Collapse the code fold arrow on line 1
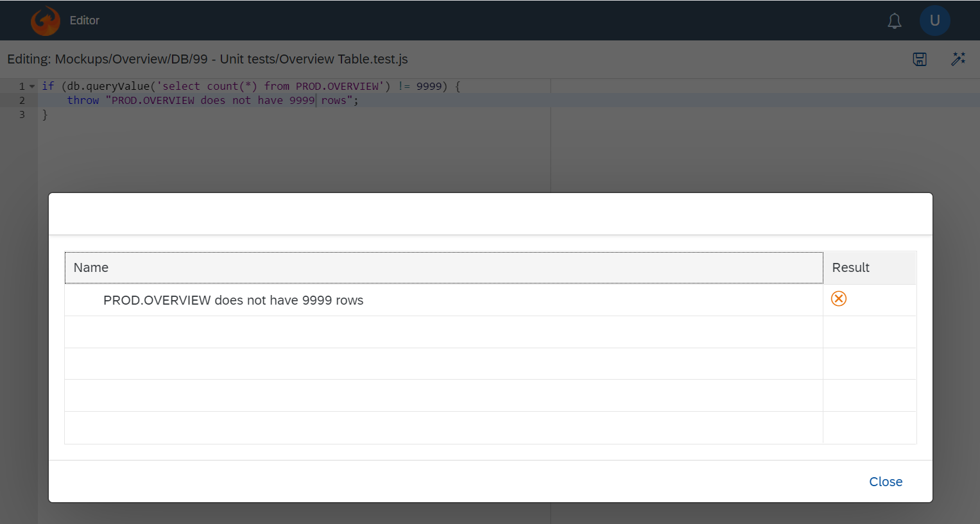Image resolution: width=980 pixels, height=524 pixels. pos(32,86)
